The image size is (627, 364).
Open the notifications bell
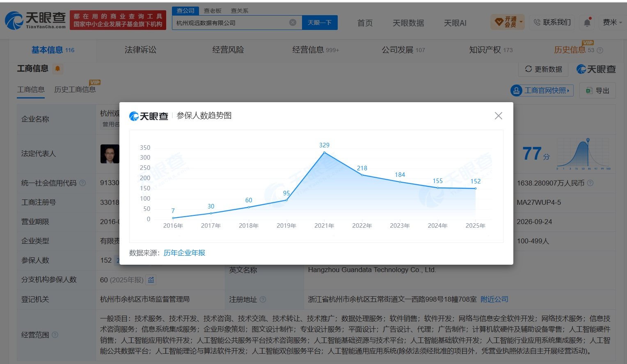[x=587, y=23]
